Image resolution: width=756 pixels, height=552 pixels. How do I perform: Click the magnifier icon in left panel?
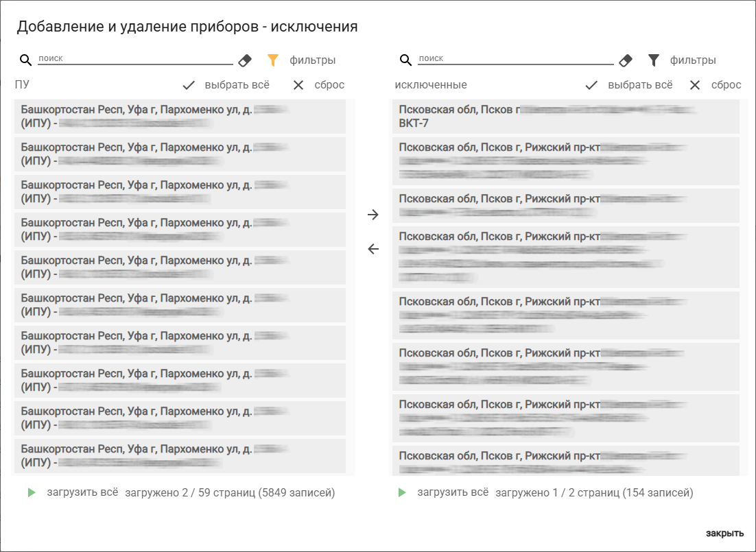point(26,60)
